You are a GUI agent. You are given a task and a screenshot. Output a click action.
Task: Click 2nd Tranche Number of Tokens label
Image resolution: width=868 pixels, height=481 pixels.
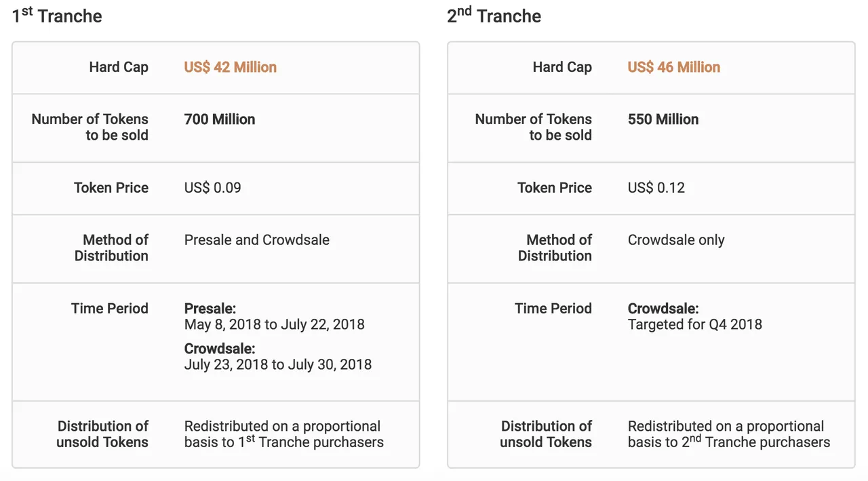click(x=534, y=127)
